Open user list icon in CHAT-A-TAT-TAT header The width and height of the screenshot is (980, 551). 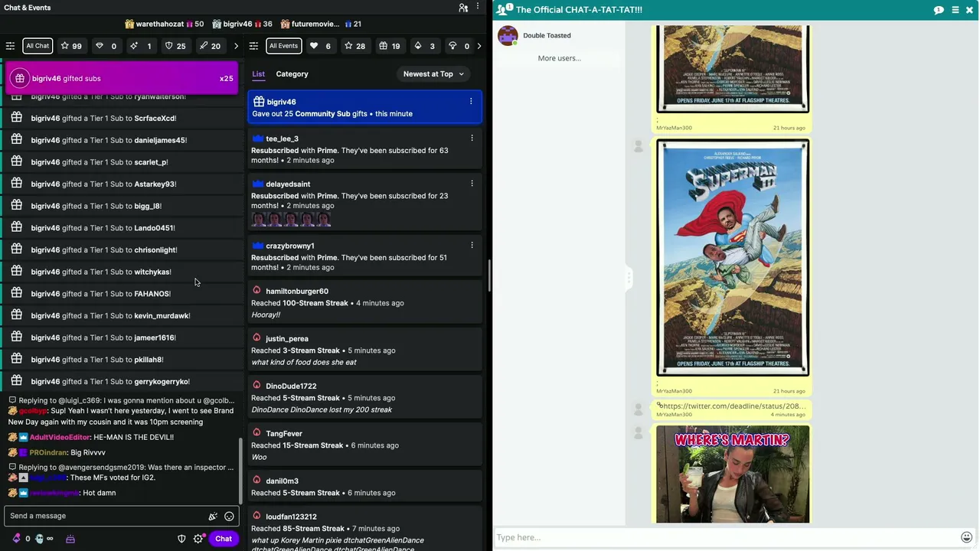tap(505, 9)
